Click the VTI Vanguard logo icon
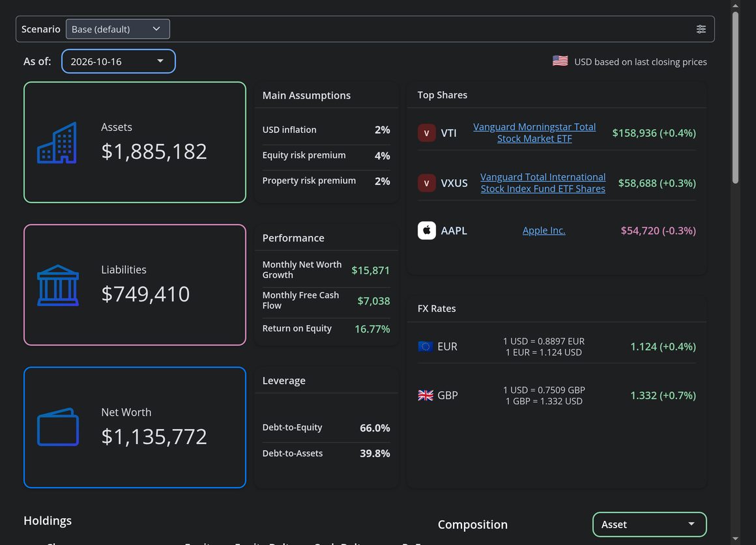Viewport: 756px width, 545px height. (x=426, y=133)
